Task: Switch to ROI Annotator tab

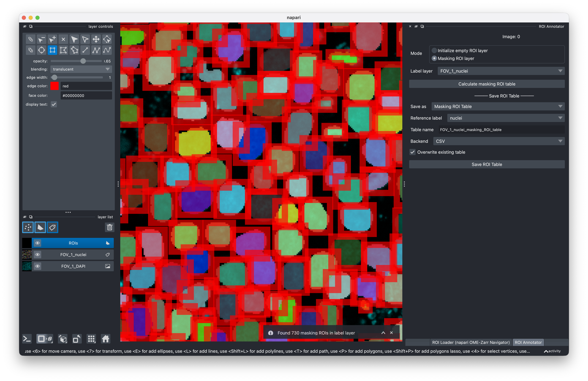Action: (528, 342)
